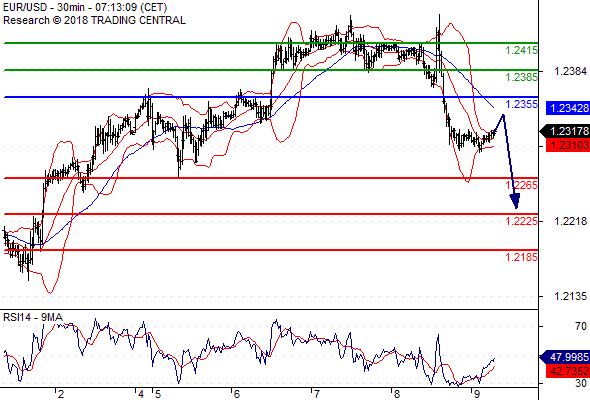Screen dimensions: 590x400
Task: Click date marker 2 on time axis
Action: tap(61, 394)
